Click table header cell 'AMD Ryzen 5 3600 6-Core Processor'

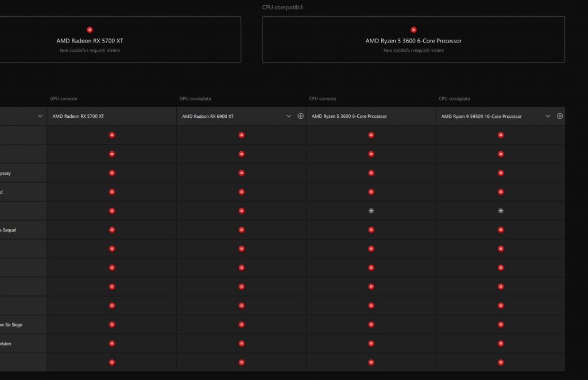point(371,116)
